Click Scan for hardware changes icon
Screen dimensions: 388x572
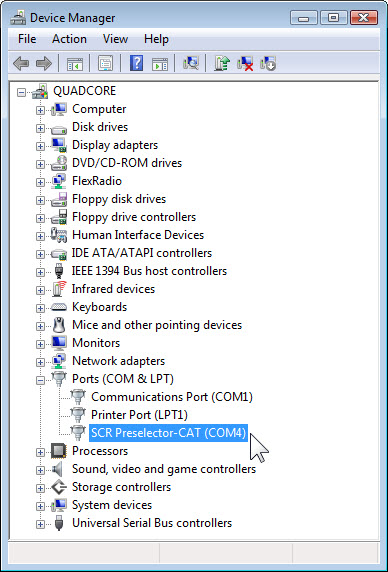(190, 64)
